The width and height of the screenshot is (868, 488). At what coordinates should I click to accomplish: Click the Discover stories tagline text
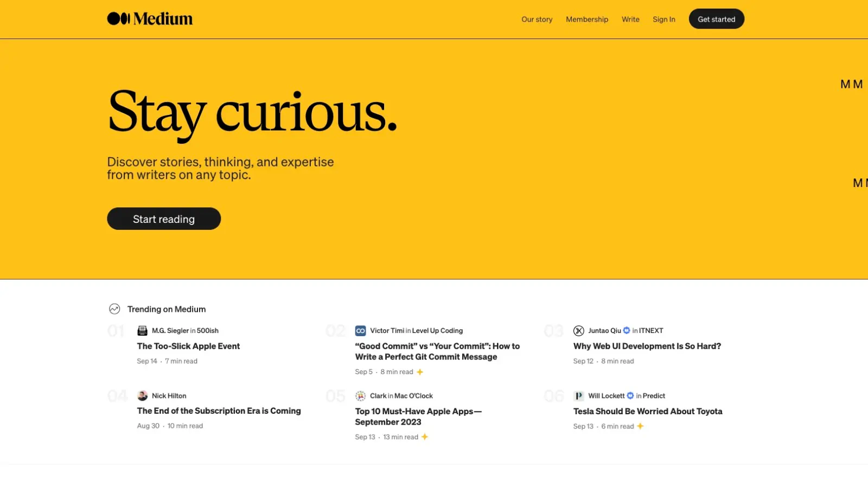pyautogui.click(x=220, y=168)
